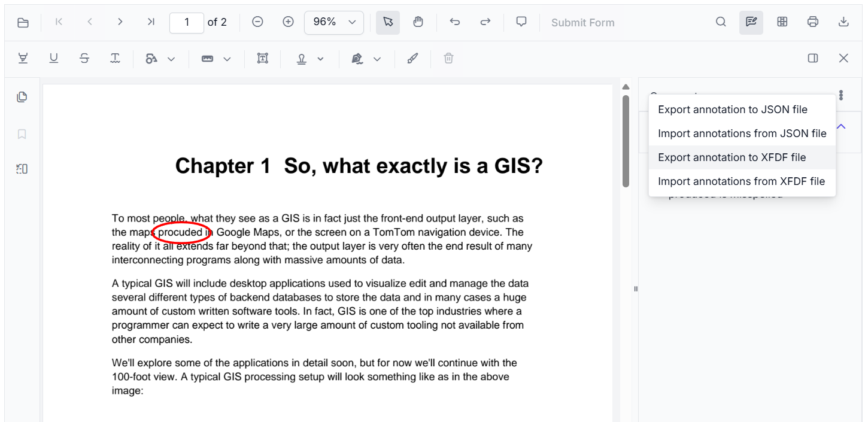Viewport: 868px width, 422px height.
Task: Add a comment with the speech bubble icon
Action: pos(521,22)
